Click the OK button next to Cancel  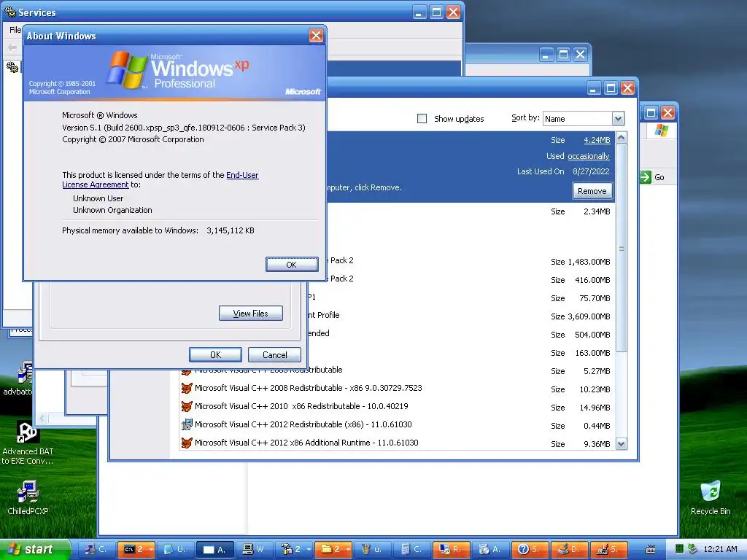tap(215, 355)
